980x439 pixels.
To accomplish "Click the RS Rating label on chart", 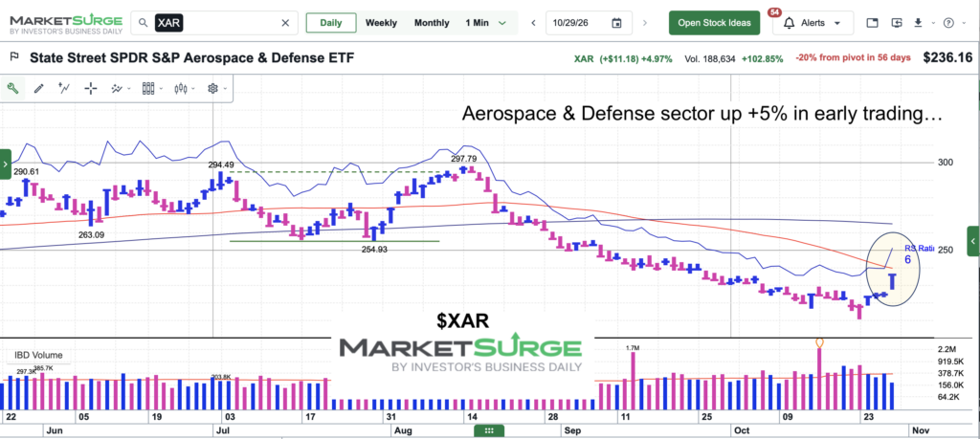I will click(x=919, y=249).
